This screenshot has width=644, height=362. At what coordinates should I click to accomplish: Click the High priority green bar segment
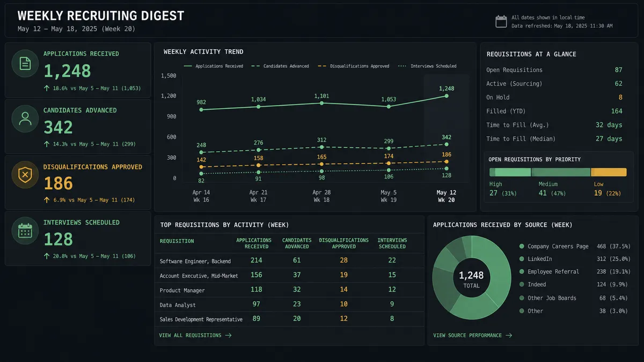tap(510, 172)
